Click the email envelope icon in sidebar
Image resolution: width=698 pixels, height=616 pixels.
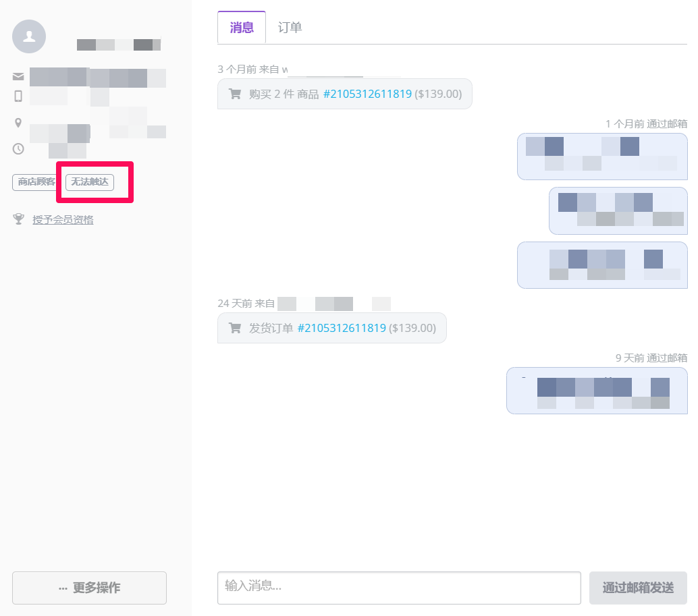[18, 76]
